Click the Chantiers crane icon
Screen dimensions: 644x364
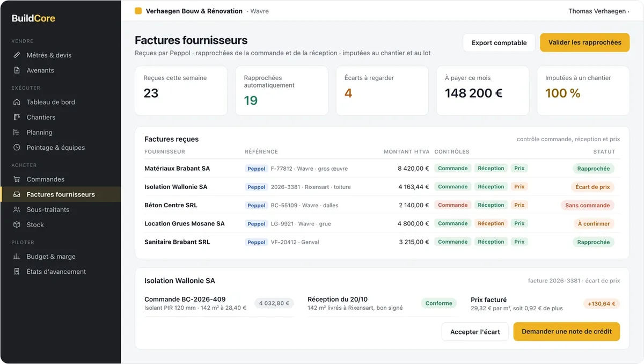(x=17, y=117)
